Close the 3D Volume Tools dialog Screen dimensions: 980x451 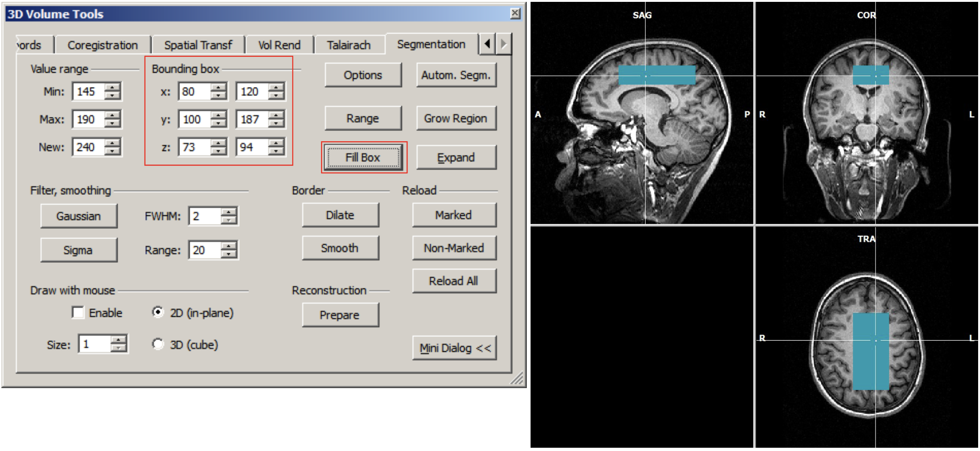[515, 14]
